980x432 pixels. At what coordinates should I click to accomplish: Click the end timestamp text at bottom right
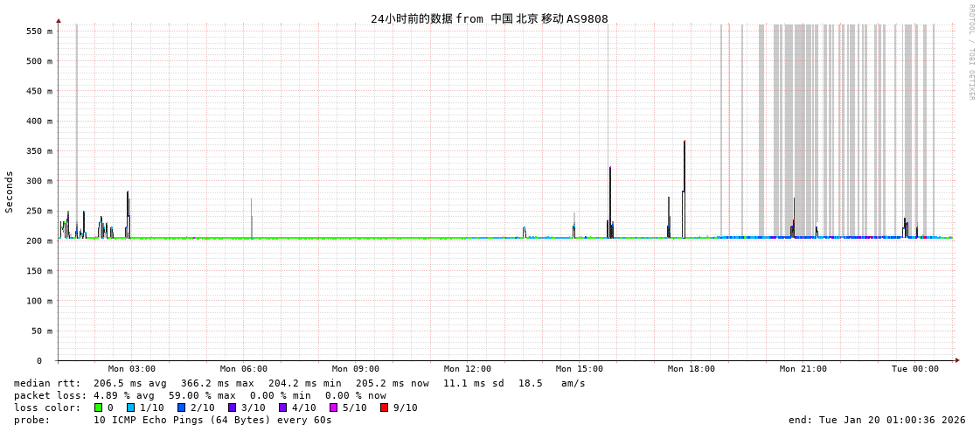pos(877,420)
